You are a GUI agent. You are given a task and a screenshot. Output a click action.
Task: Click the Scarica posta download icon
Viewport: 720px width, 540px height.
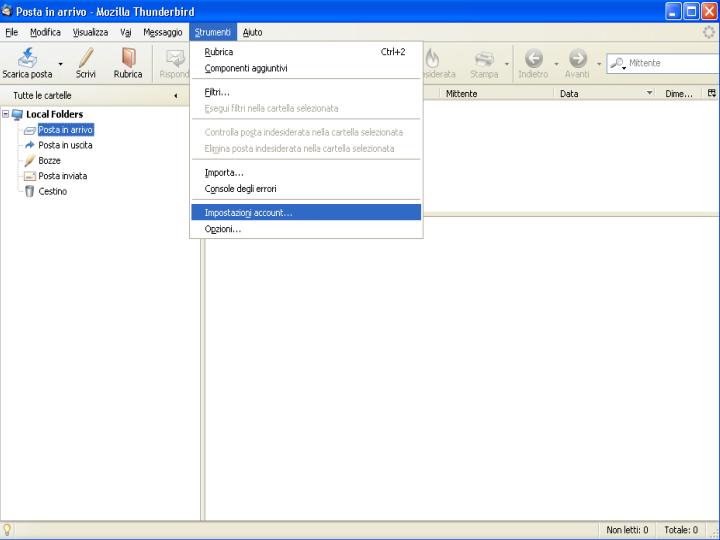[x=27, y=58]
